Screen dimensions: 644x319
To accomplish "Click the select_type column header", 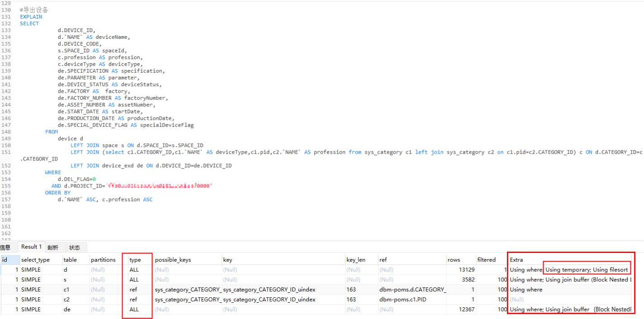I will tap(42, 260).
